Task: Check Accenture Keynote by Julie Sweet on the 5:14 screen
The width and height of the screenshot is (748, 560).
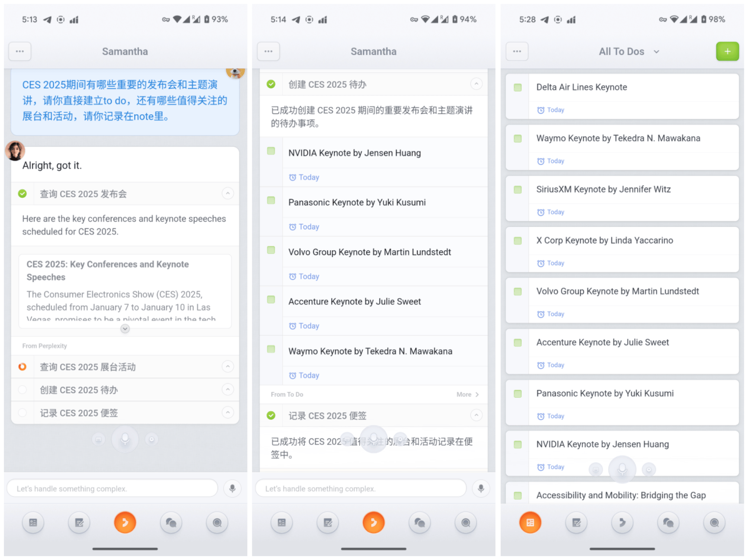Action: 271,299
